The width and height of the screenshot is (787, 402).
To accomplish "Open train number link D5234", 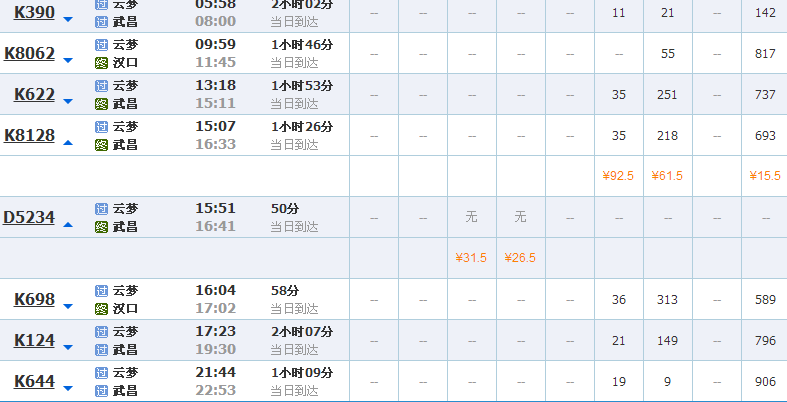I will click(x=29, y=217).
